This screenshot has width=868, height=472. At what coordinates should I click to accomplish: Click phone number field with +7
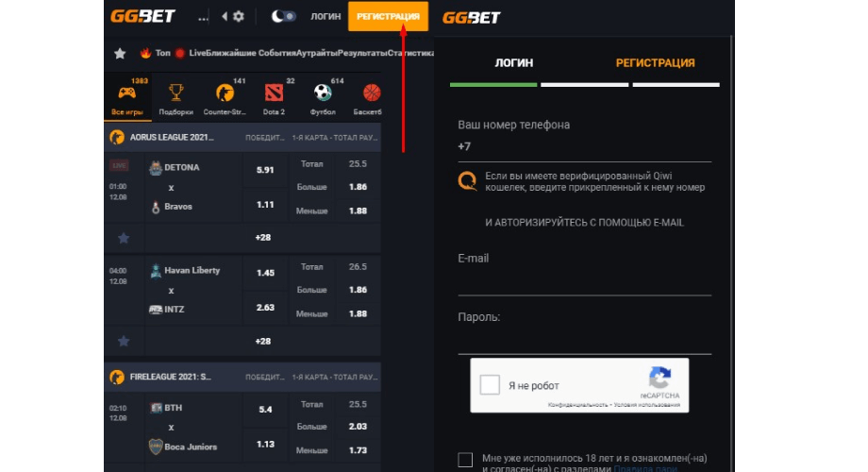click(584, 147)
